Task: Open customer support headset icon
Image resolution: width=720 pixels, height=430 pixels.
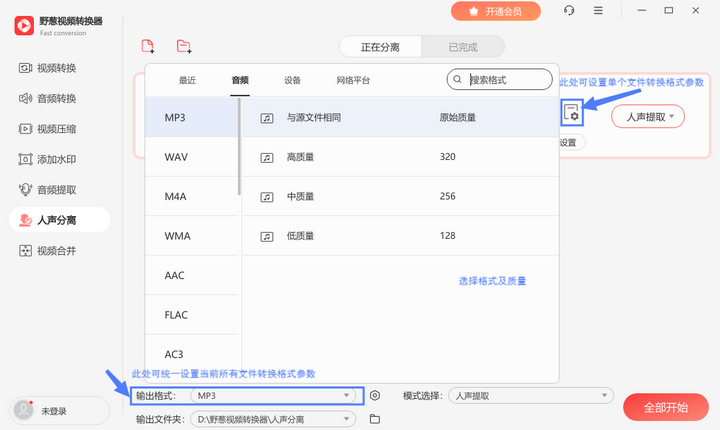Action: [569, 11]
